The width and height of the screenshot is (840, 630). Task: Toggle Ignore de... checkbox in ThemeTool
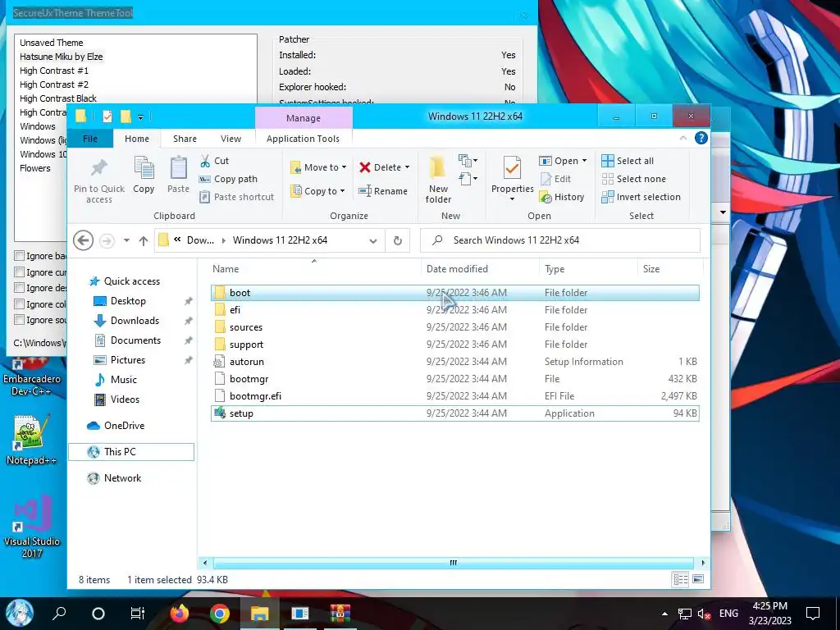(x=20, y=288)
